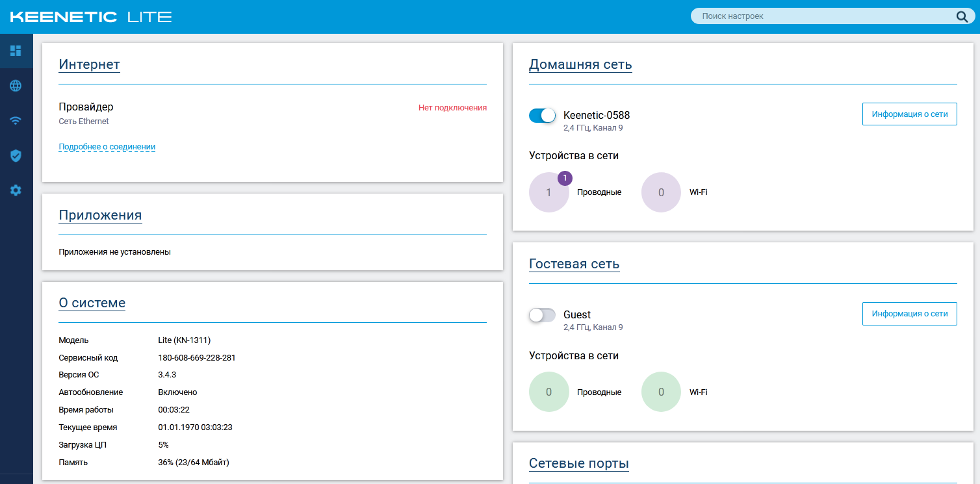
Task: Click auto-update value Включено
Action: (x=177, y=392)
